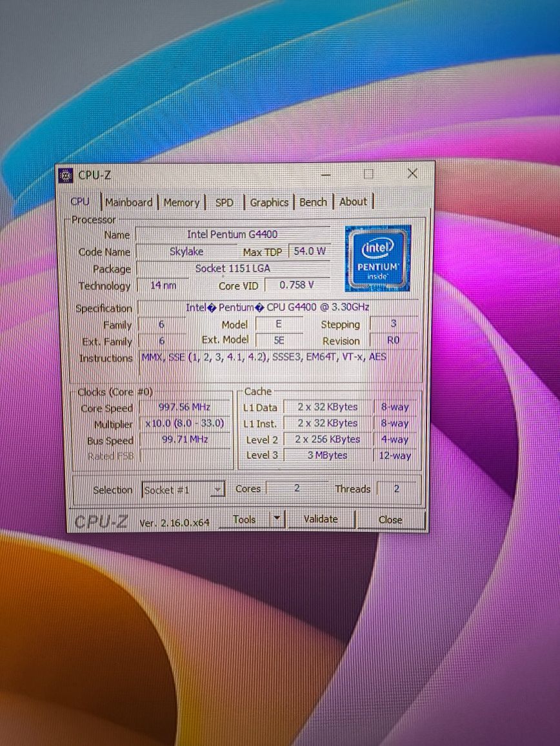Go to the Graphics tab
The width and height of the screenshot is (560, 746).
coord(269,202)
